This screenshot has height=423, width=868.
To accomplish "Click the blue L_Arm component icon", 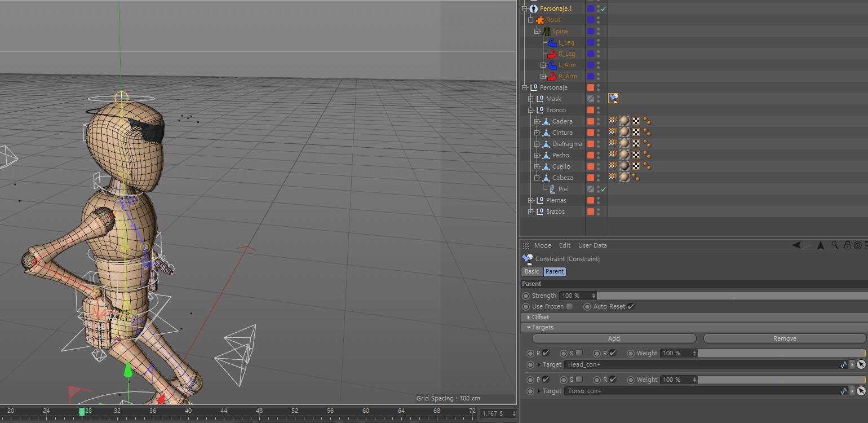I will 552,65.
